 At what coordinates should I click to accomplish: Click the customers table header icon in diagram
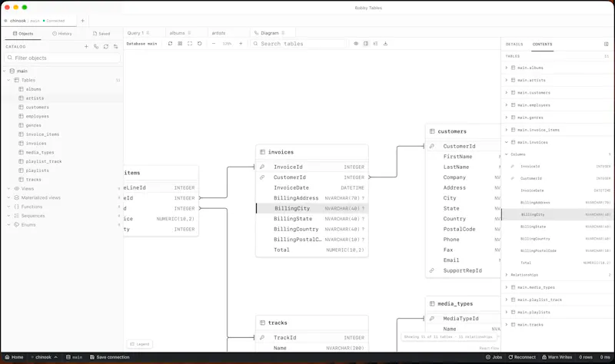coord(432,131)
